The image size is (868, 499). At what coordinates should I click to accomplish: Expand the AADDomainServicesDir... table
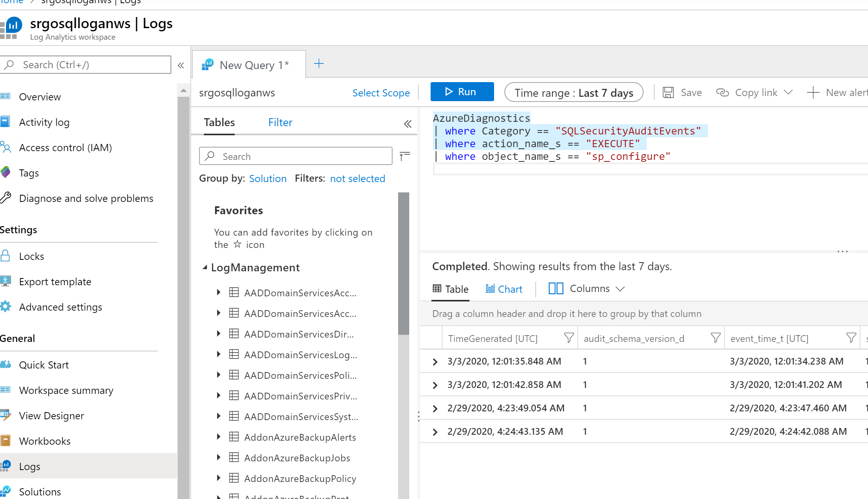[218, 334]
